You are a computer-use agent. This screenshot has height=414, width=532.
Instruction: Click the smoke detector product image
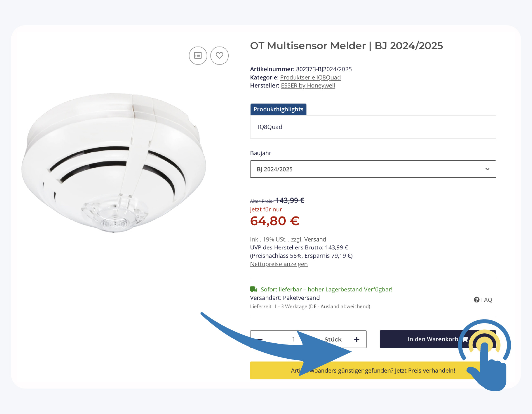pos(114,163)
